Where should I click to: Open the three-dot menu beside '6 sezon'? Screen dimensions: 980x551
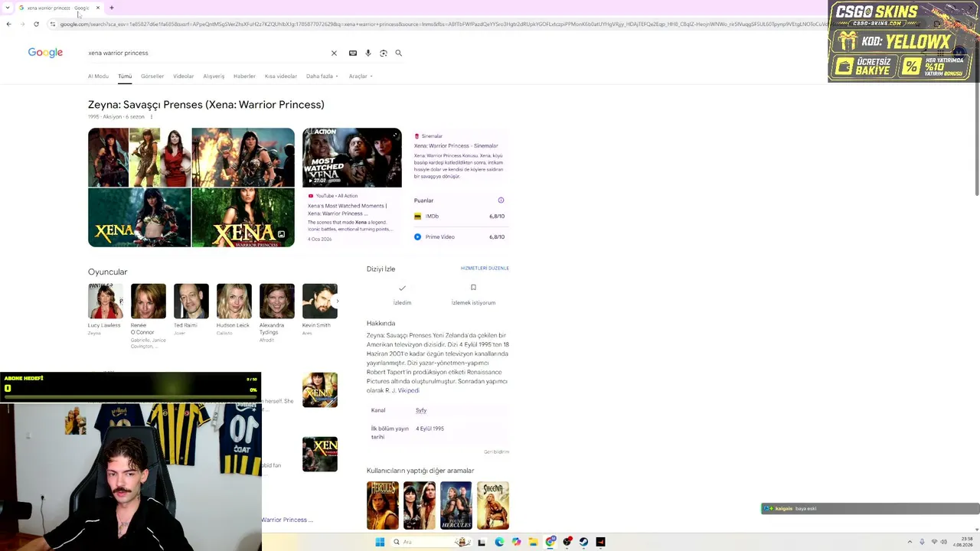pyautogui.click(x=151, y=117)
